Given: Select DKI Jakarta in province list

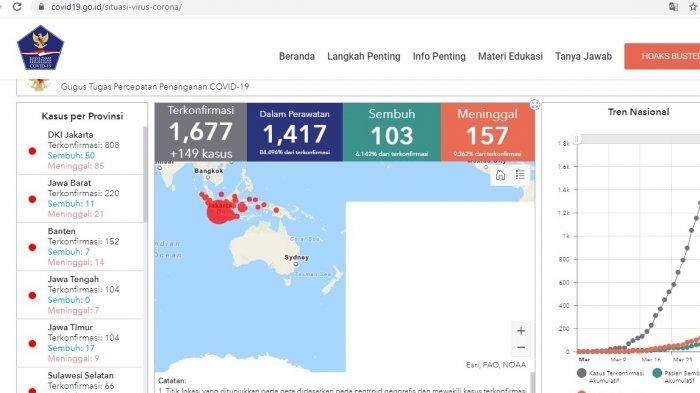Looking at the screenshot, I should (80, 150).
